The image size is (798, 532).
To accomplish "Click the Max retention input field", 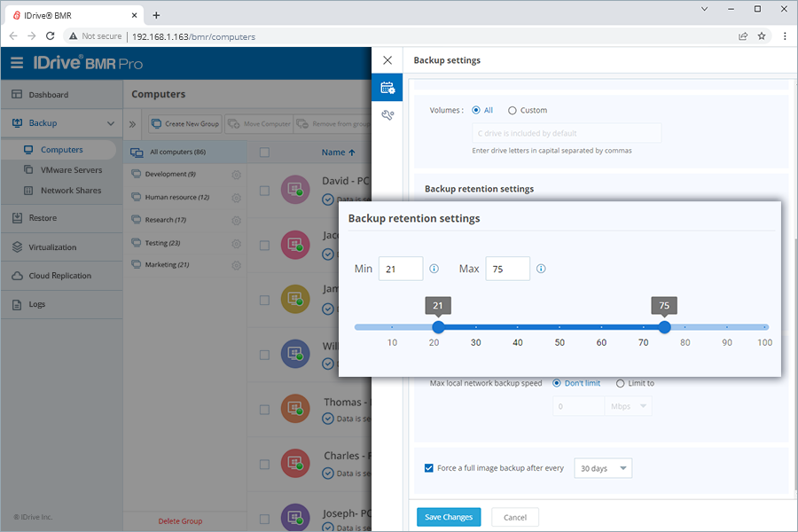I will [507, 269].
